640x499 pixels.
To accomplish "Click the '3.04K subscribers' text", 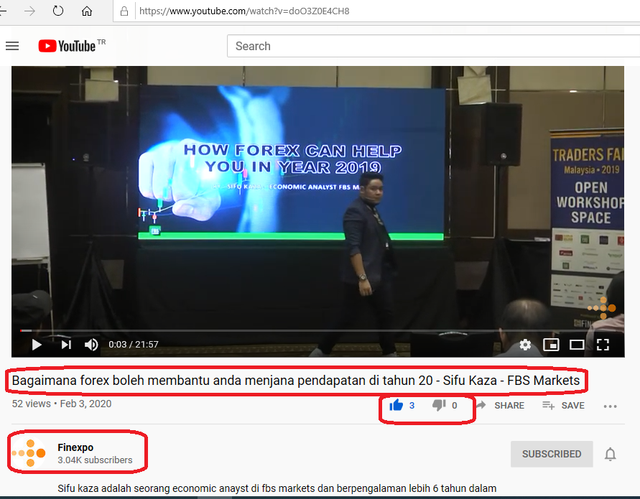I will pos(95,460).
